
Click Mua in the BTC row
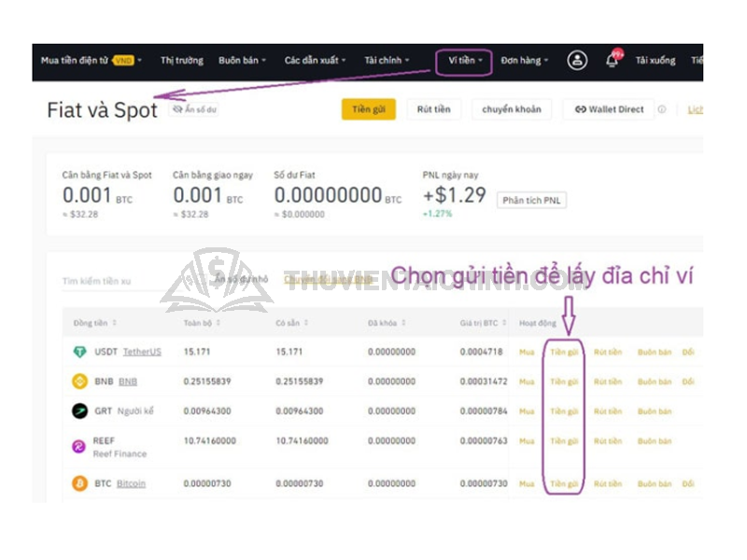coord(527,483)
